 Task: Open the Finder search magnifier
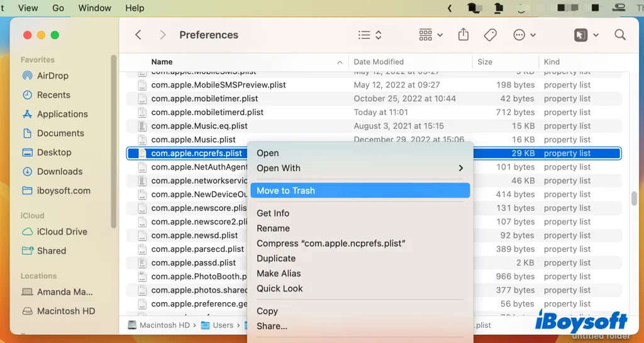coord(620,35)
